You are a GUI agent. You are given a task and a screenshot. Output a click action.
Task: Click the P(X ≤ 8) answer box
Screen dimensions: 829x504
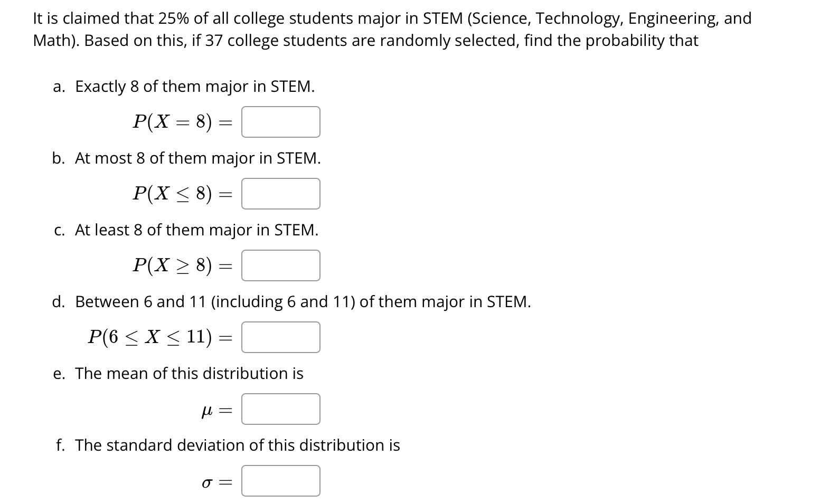(280, 194)
